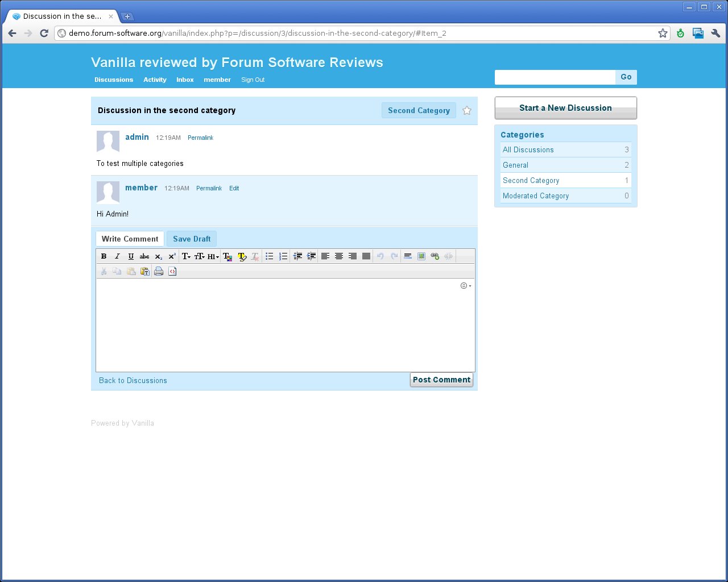Viewport: 728px width, 582px height.
Task: Click the Save Draft tab
Action: pyautogui.click(x=192, y=239)
